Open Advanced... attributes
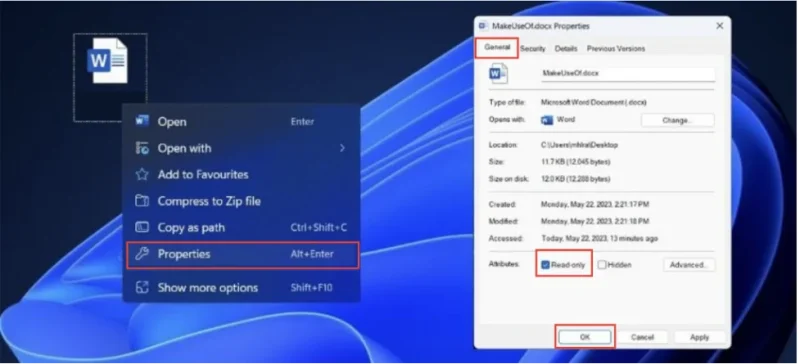800x364 pixels. pyautogui.click(x=689, y=265)
